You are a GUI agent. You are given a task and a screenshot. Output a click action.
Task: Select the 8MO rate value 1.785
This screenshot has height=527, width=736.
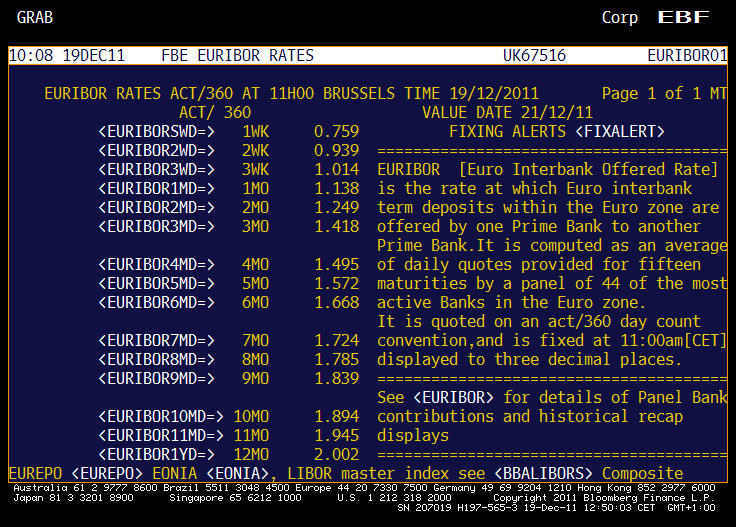[337, 359]
